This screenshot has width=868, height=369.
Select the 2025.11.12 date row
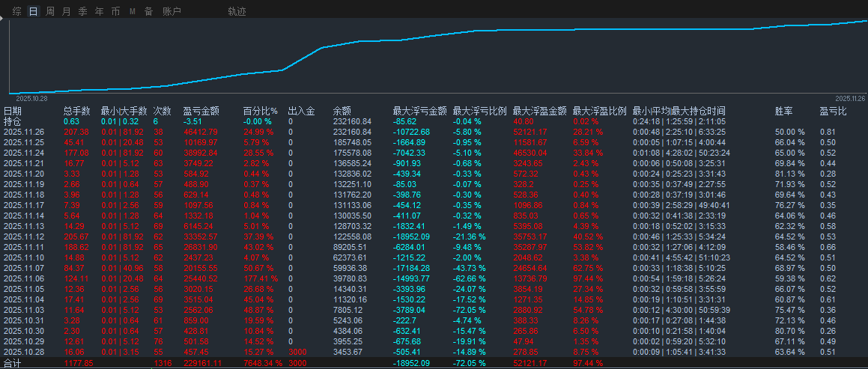click(434, 237)
